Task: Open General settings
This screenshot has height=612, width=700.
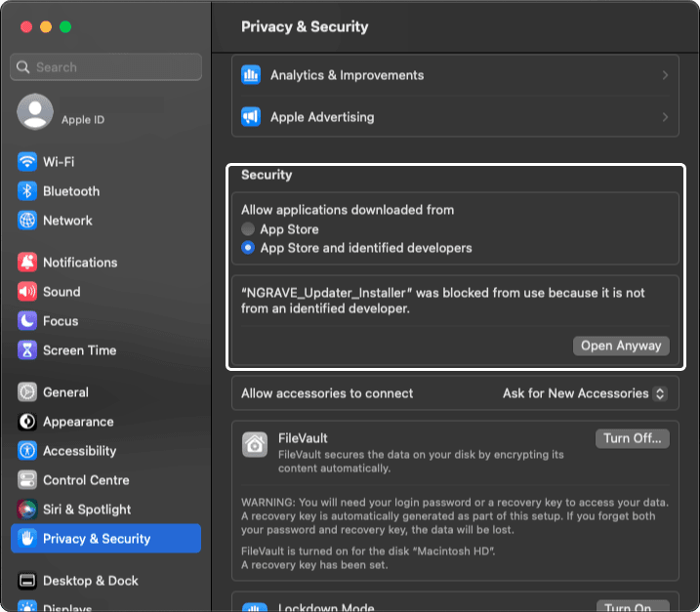Action: [x=105, y=392]
